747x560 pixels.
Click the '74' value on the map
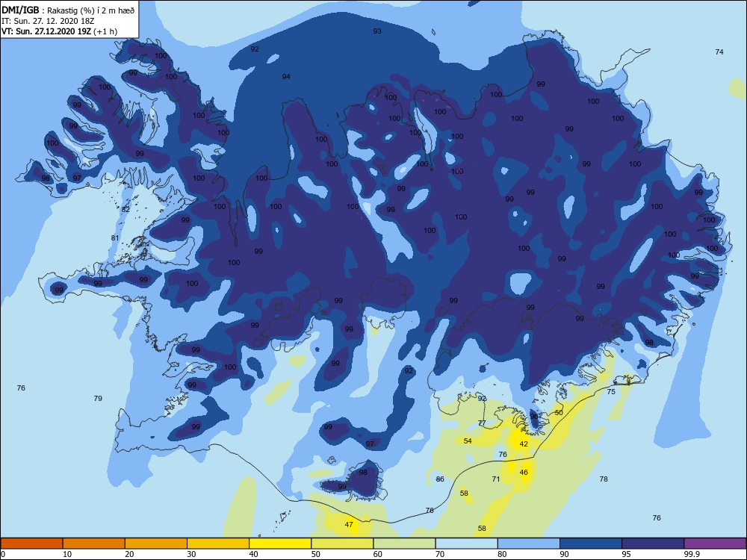pos(719,52)
